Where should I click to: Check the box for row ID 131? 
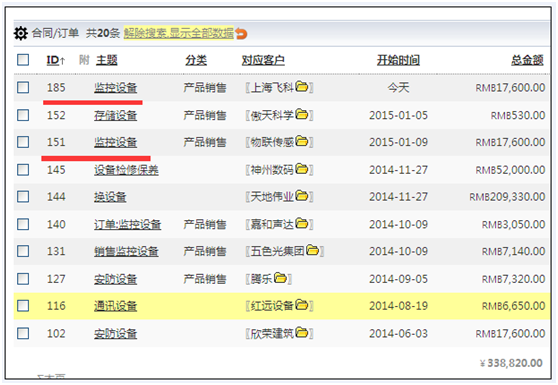coord(23,251)
